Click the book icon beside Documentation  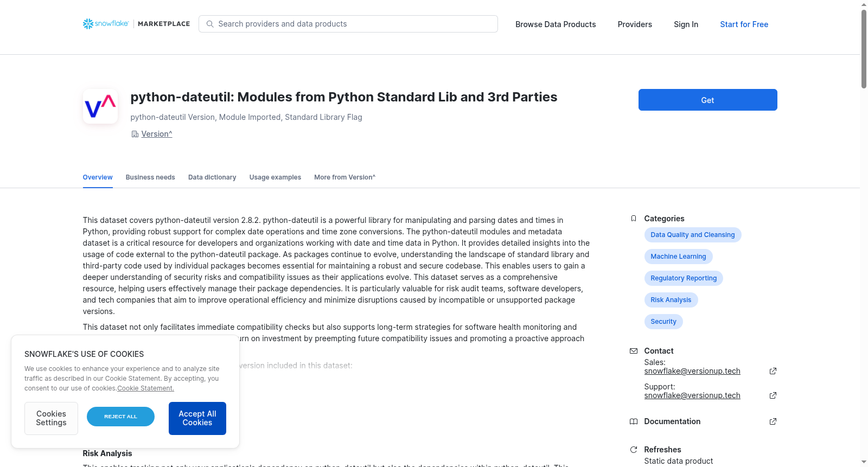tap(633, 421)
